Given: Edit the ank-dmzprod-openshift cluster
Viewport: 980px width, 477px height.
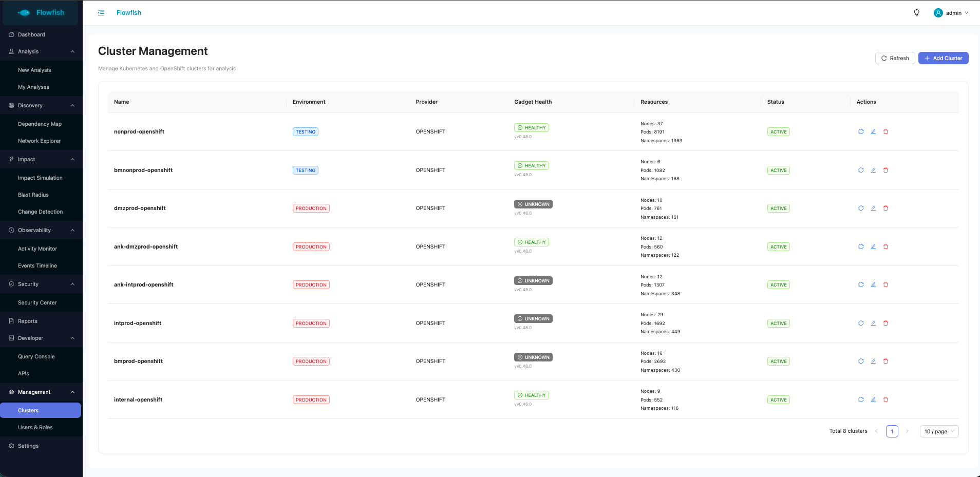Looking at the screenshot, I should [873, 246].
